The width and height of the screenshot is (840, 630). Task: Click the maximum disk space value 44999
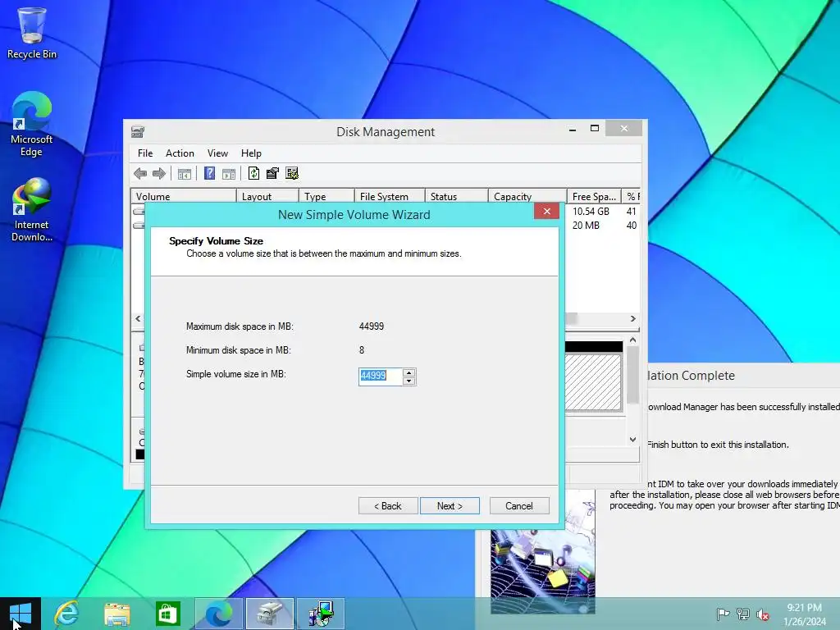point(372,326)
